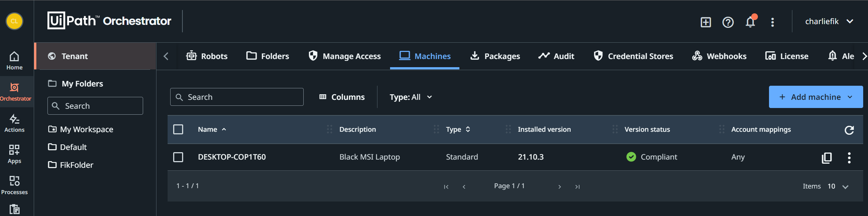
Task: Click the Add machine button
Action: click(815, 97)
